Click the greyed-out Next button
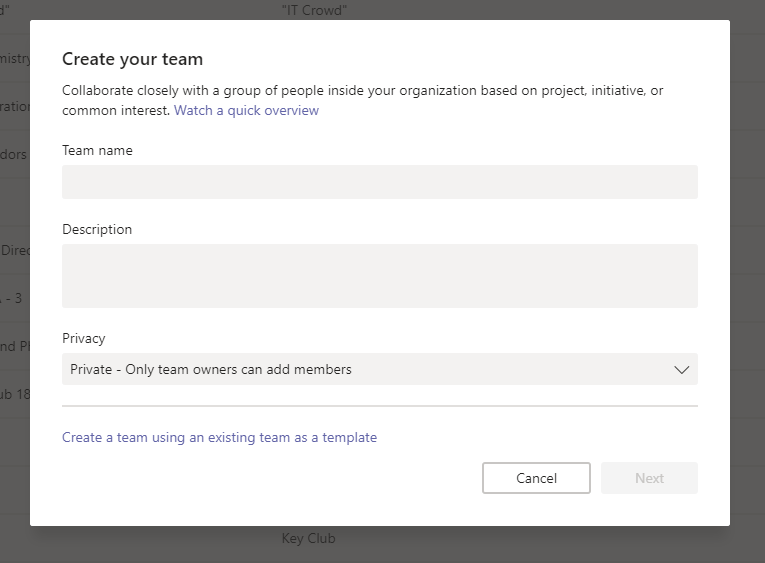This screenshot has width=765, height=563. click(649, 478)
